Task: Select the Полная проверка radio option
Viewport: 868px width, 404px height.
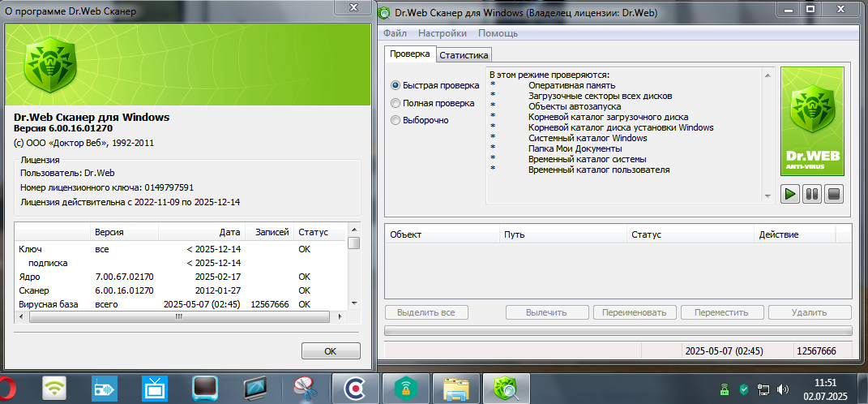Action: pos(432,103)
